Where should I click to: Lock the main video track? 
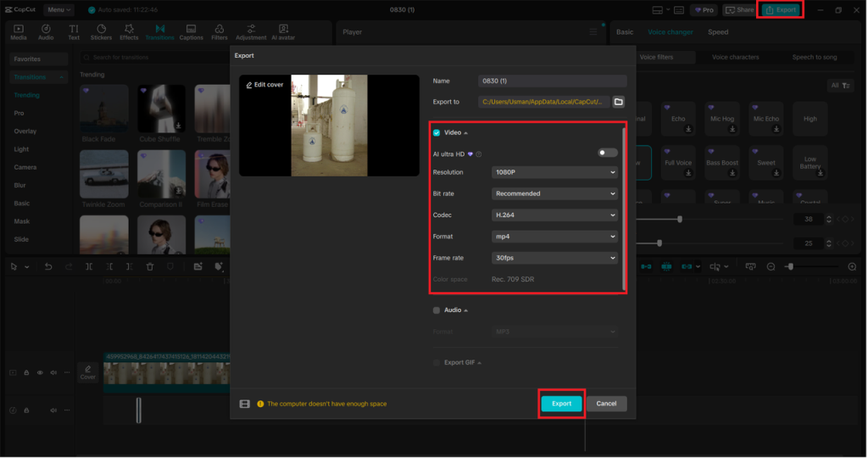pos(26,372)
